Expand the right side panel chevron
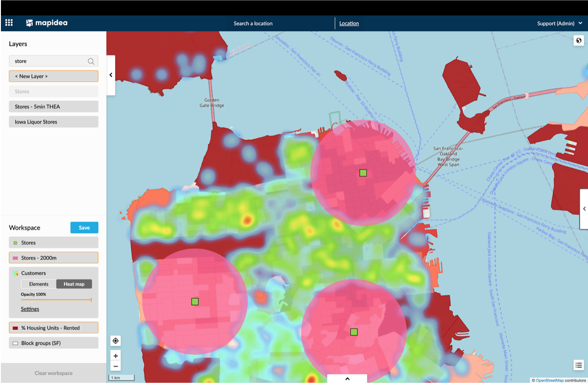This screenshot has height=383, width=588. [583, 209]
